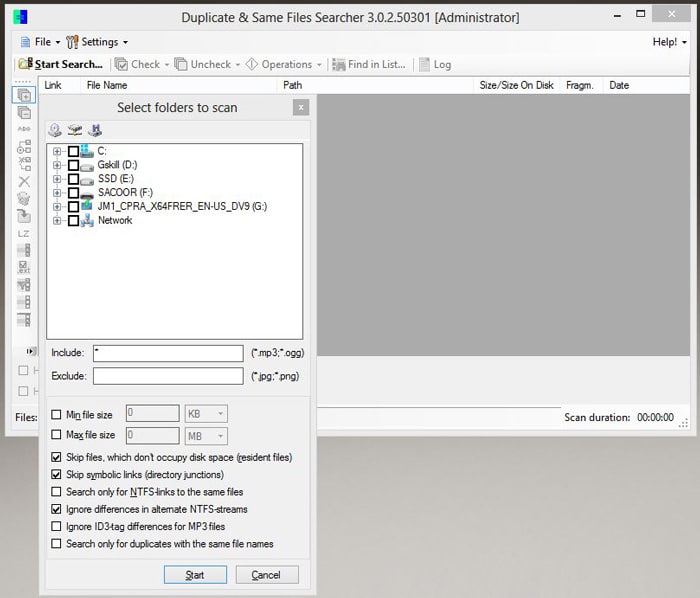Open the Check dropdown arrow

(x=167, y=65)
